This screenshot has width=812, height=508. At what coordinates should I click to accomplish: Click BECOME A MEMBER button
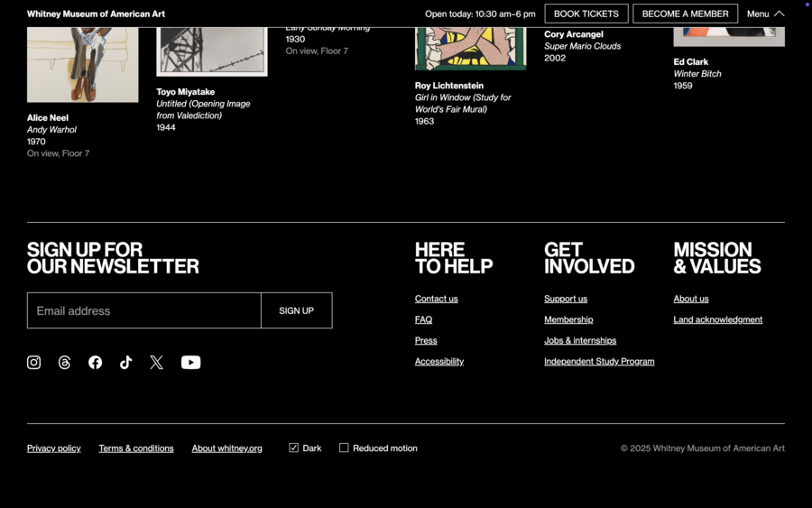coord(685,14)
